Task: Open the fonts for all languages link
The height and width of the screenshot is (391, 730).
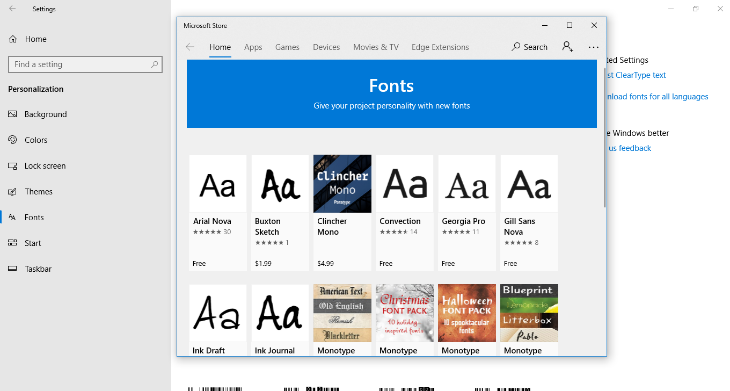Action: pos(657,96)
